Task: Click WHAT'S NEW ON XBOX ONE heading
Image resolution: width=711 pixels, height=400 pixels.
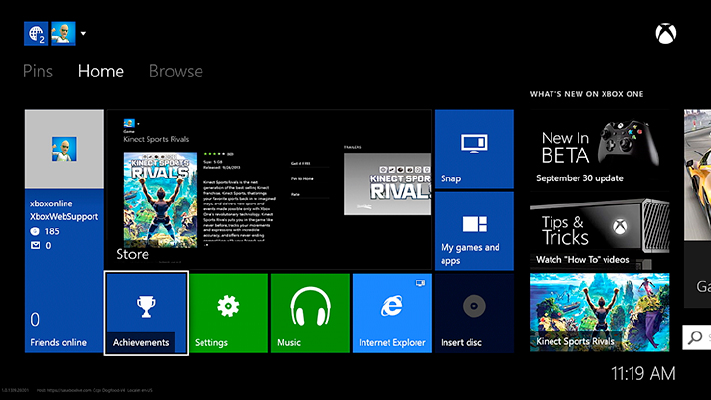Action: (x=586, y=94)
